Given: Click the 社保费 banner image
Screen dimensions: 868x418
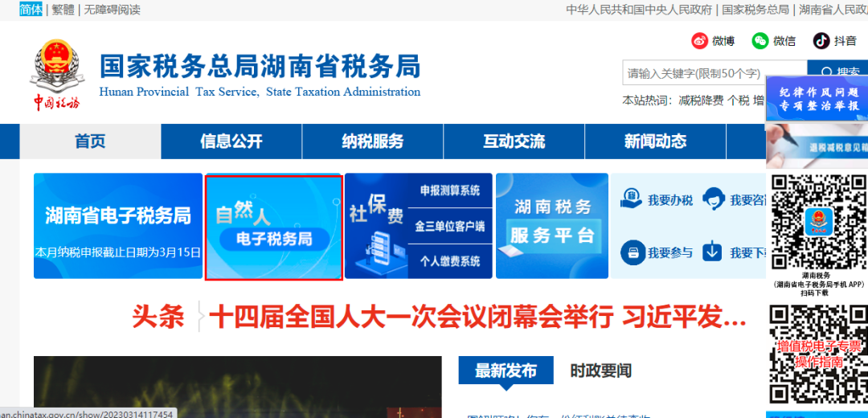Looking at the screenshot, I should (x=376, y=226).
